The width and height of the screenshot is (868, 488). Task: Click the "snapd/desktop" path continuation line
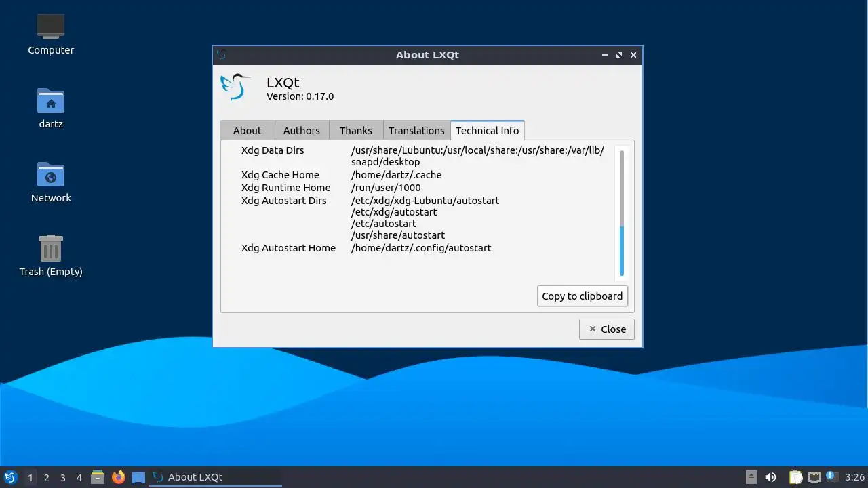(x=385, y=162)
